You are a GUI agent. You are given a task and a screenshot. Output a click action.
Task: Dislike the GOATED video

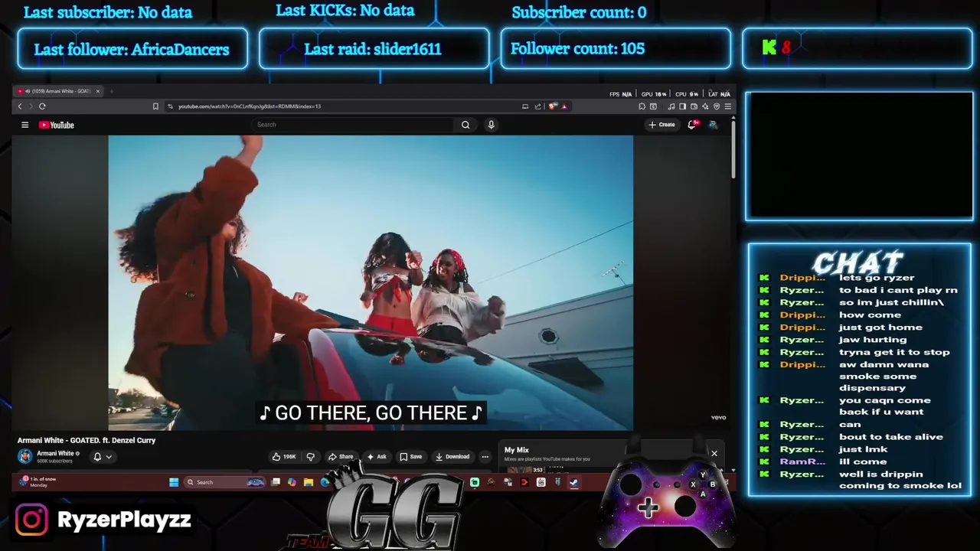(x=311, y=457)
